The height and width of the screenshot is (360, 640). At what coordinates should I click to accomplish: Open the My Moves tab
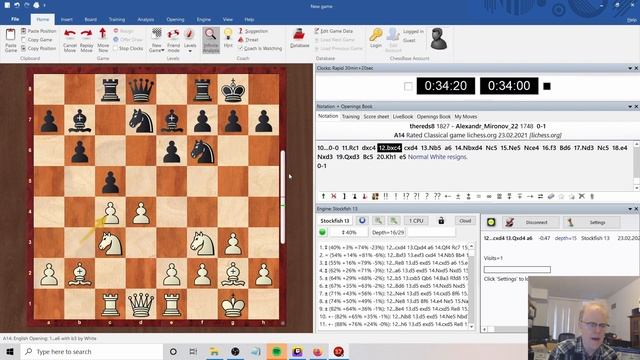(465, 117)
